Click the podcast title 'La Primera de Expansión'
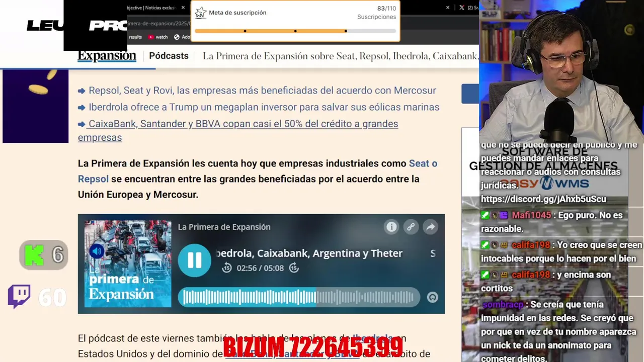The height and width of the screenshot is (362, 644). (224, 227)
